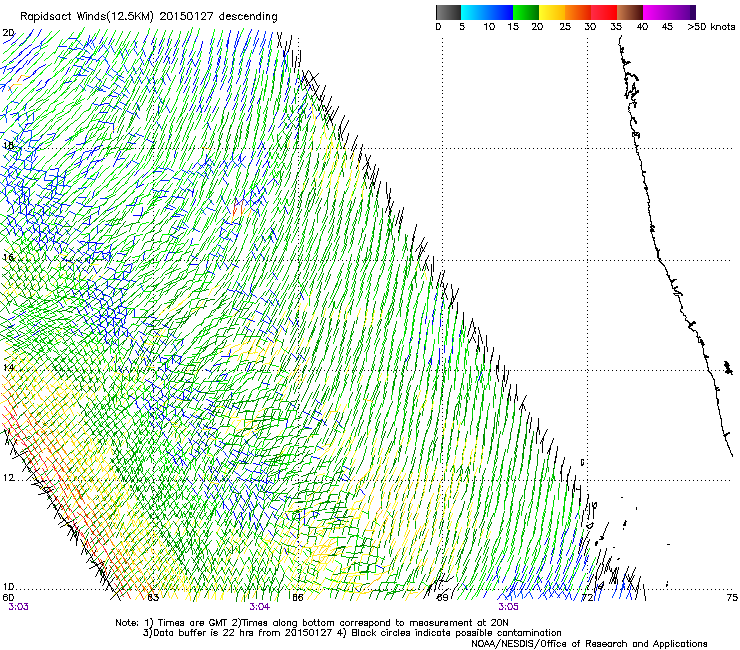Click the title 'Rapidsact Winds(12.5KM) 20150127 descending'

149,17
